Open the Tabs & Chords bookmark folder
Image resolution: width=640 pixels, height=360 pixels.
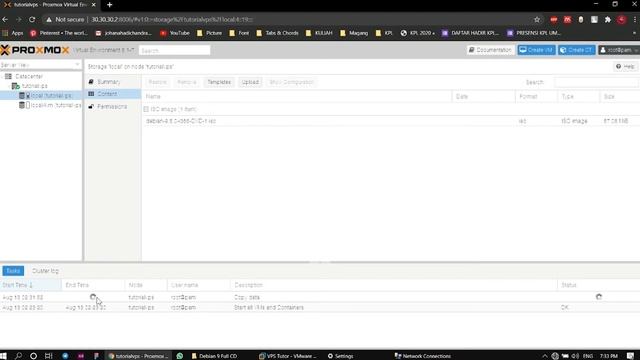coord(277,33)
